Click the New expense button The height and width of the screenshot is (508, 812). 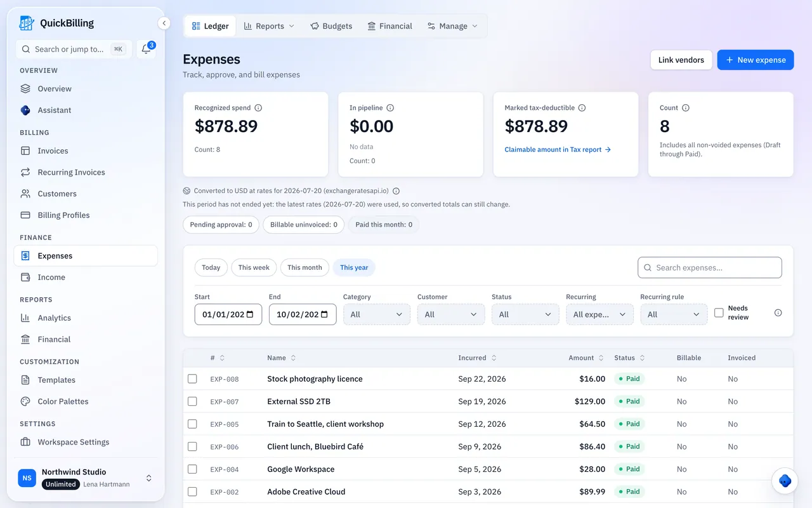(x=756, y=60)
